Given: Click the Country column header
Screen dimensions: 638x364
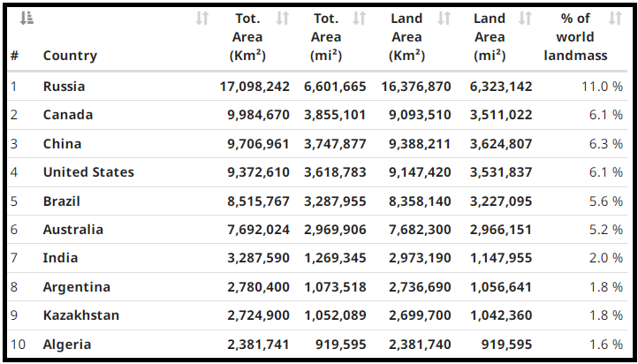Looking at the screenshot, I should [x=70, y=56].
